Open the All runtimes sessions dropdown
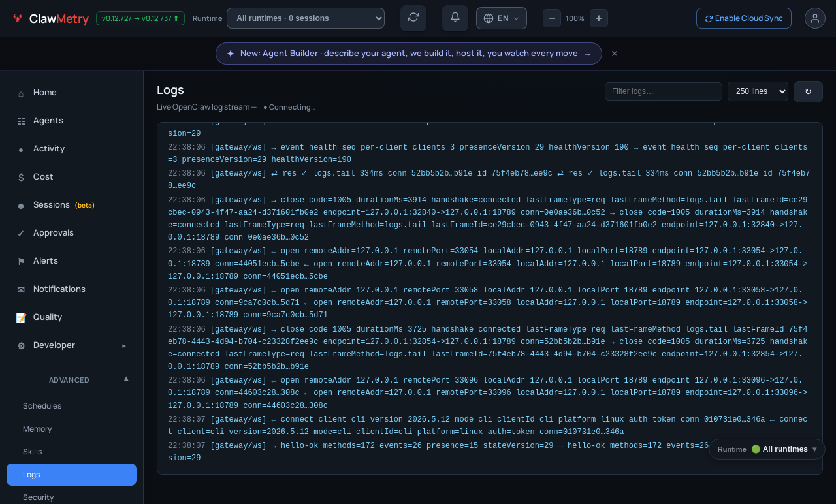 [306, 18]
